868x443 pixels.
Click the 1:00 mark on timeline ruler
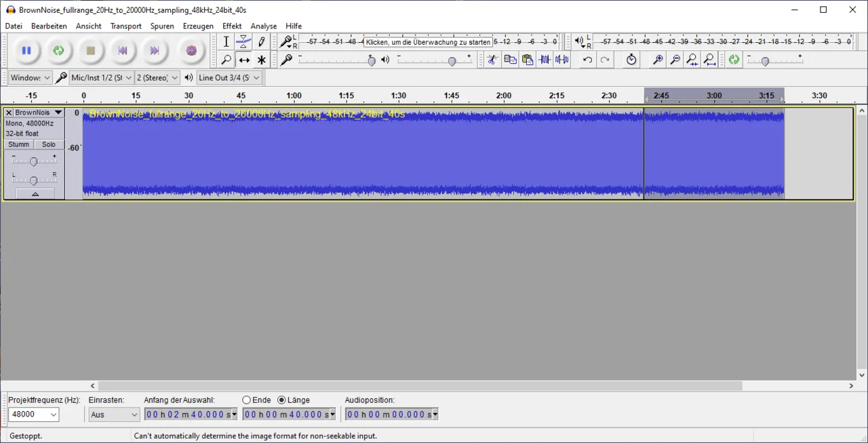(294, 96)
